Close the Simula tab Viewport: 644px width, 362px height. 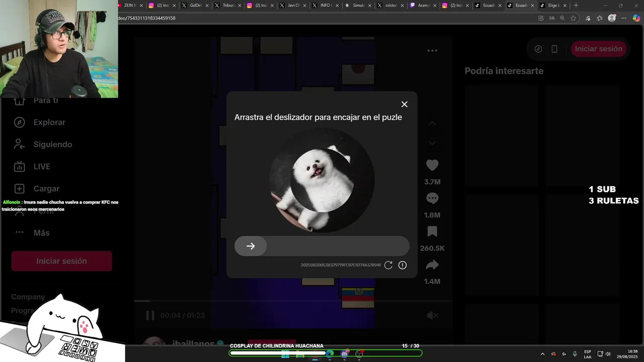pos(370,6)
